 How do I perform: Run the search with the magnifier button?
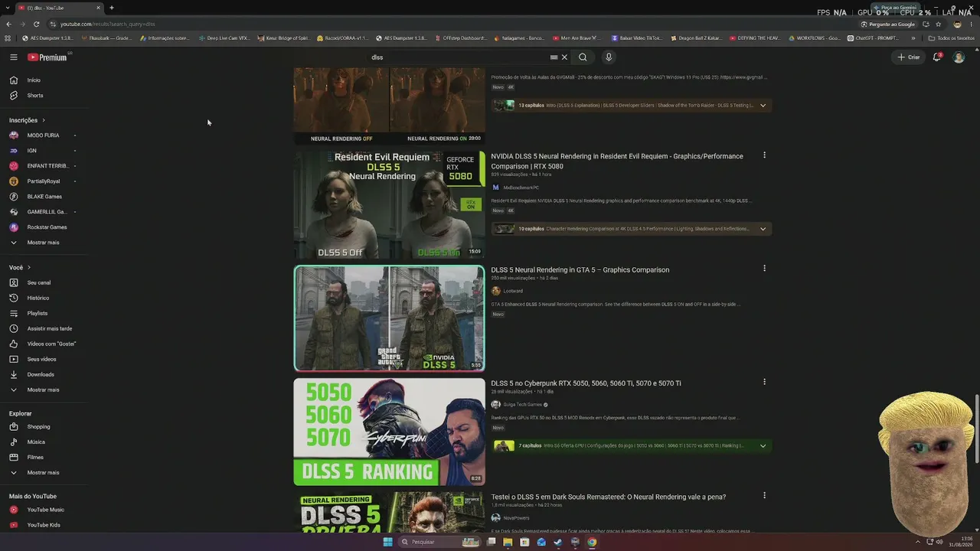click(583, 57)
